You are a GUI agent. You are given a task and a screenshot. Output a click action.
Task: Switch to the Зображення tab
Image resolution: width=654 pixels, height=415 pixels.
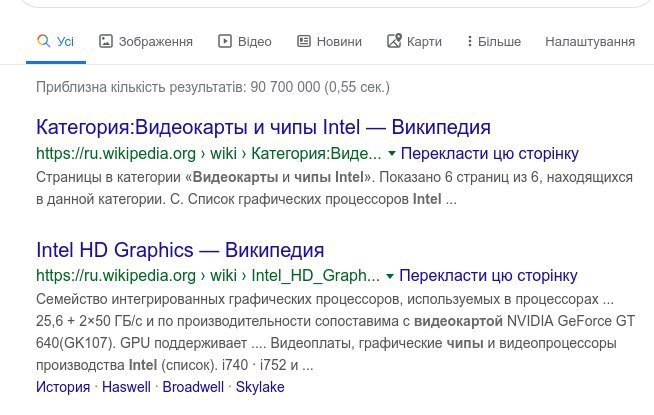tap(146, 41)
